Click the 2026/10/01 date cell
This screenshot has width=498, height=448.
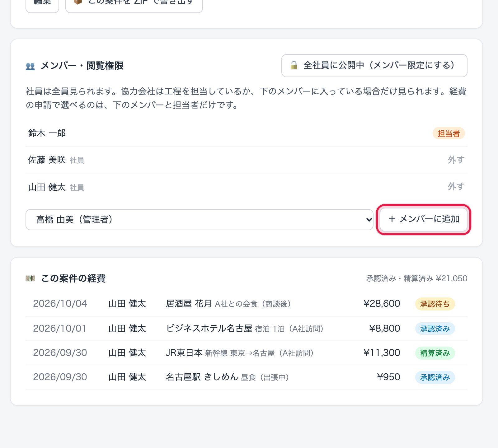pyautogui.click(x=59, y=329)
